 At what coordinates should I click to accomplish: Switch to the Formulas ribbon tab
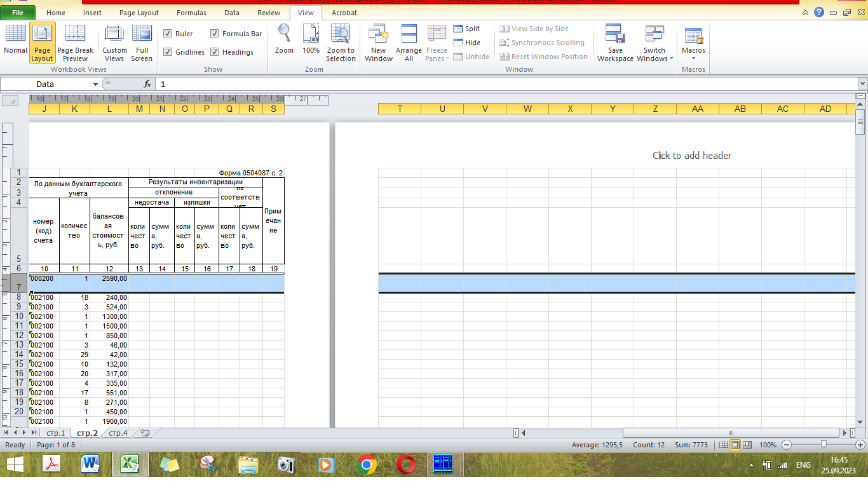[x=191, y=13]
